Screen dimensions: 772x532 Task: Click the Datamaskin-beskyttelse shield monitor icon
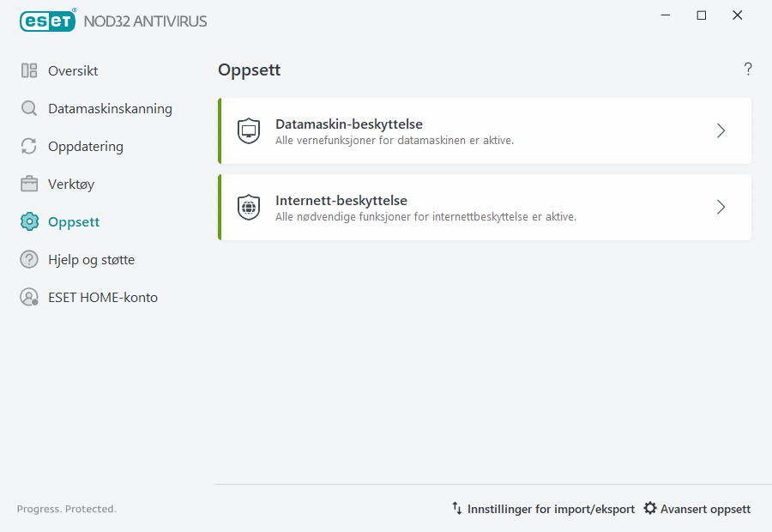pos(248,131)
